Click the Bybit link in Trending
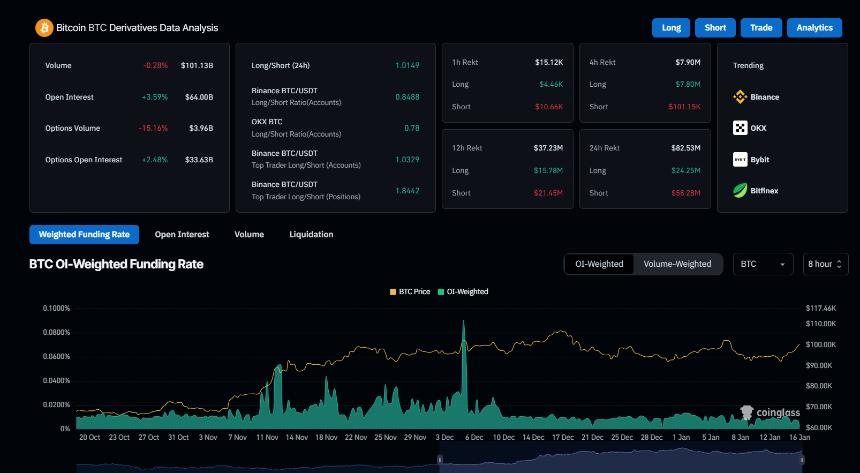This screenshot has height=473, width=860. pyautogui.click(x=760, y=160)
